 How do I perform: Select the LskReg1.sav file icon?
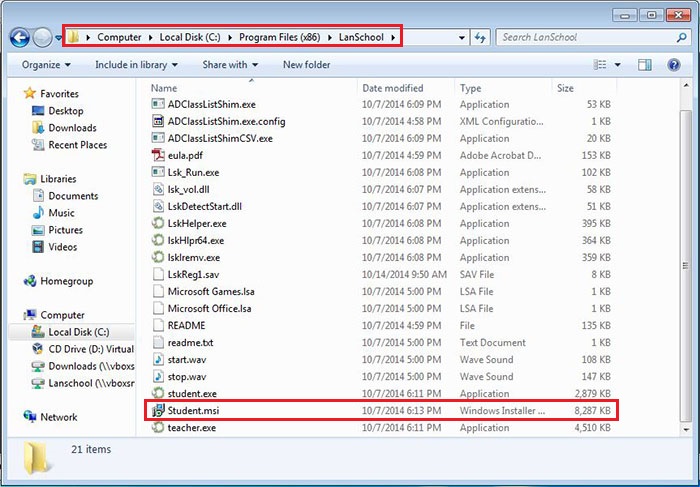coord(158,275)
